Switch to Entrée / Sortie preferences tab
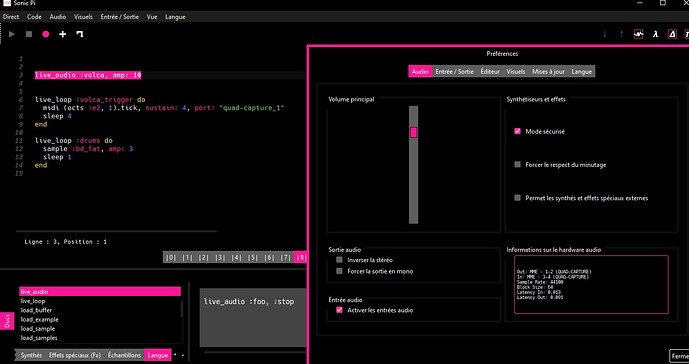This screenshot has height=364, width=689. coord(454,71)
